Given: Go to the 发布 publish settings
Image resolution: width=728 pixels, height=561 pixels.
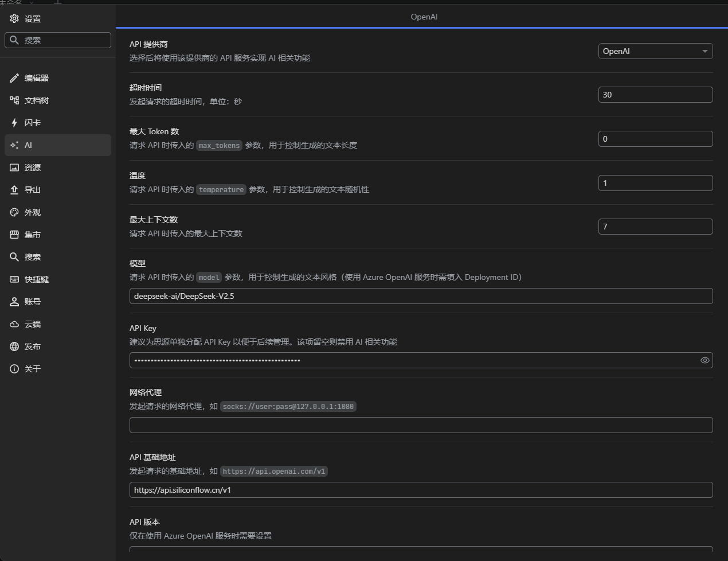Looking at the screenshot, I should [32, 346].
